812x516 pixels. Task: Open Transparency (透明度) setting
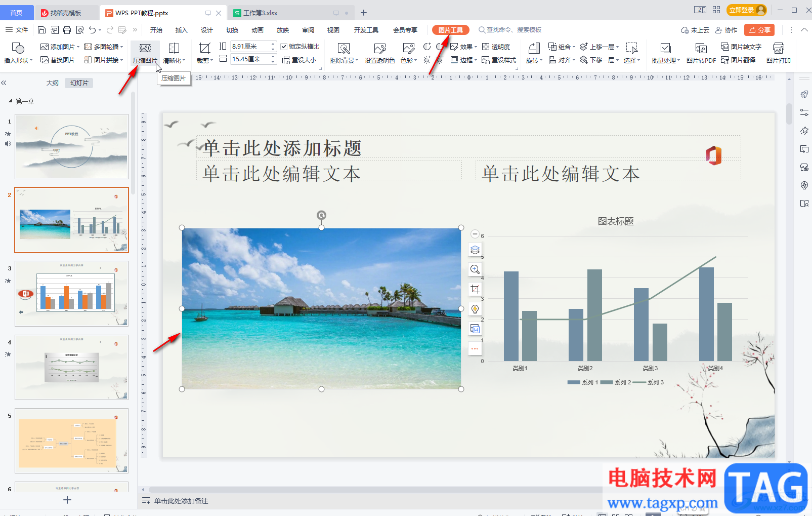point(496,47)
